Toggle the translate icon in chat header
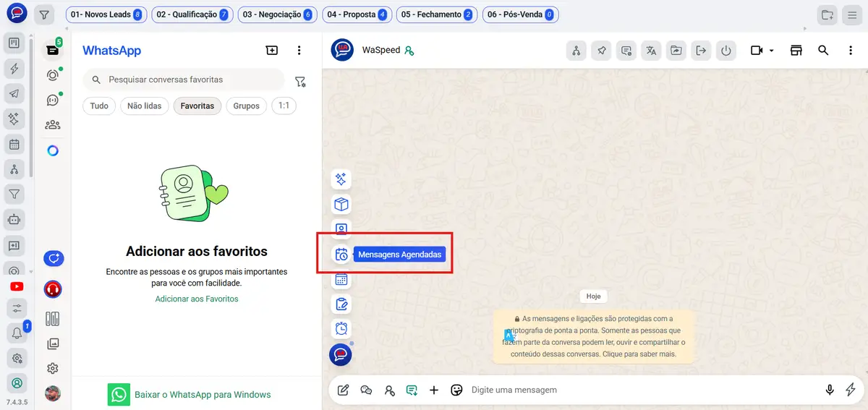 click(x=651, y=51)
